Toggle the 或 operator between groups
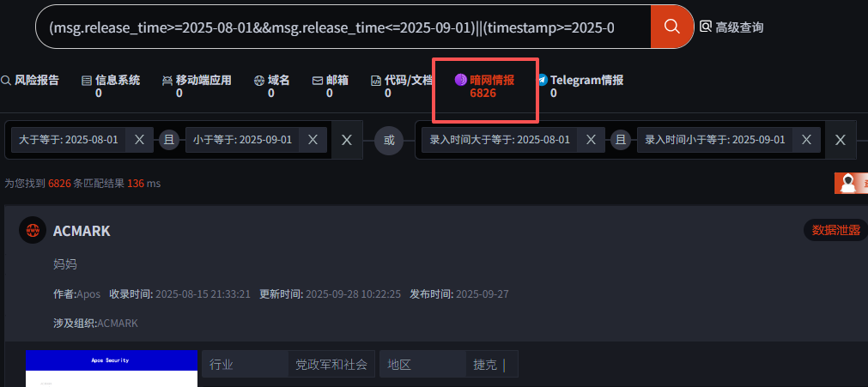Image resolution: width=868 pixels, height=387 pixels. [x=389, y=141]
